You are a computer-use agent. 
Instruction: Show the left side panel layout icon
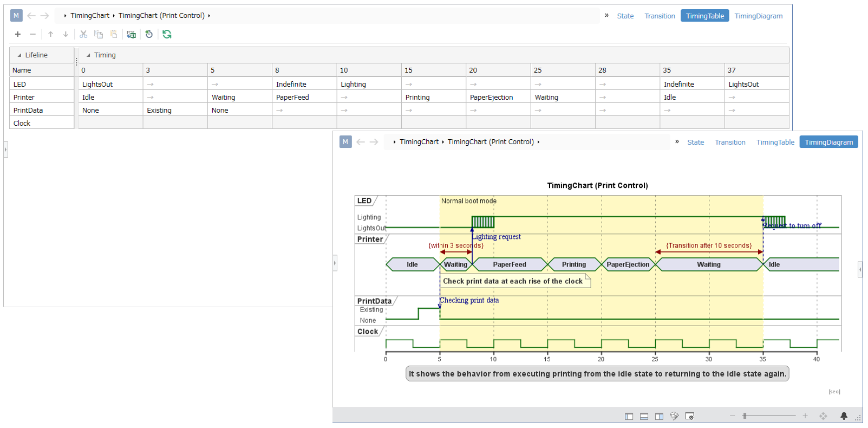629,416
